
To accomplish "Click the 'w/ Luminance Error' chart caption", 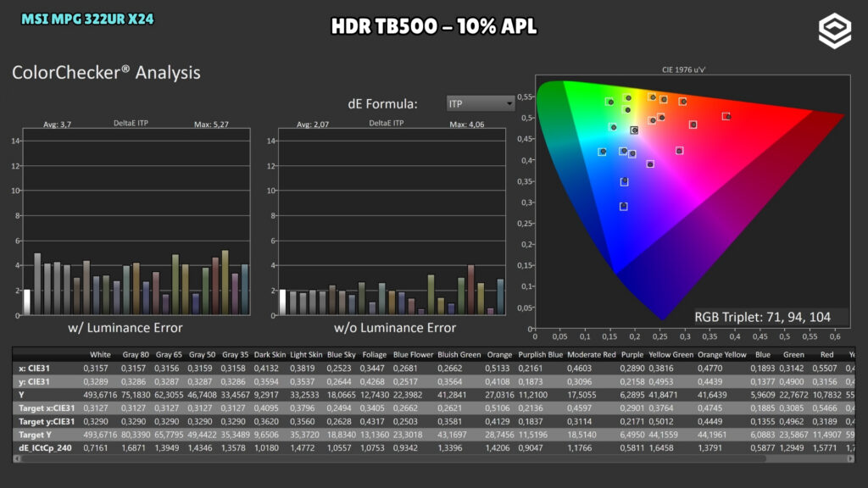I will tap(125, 328).
